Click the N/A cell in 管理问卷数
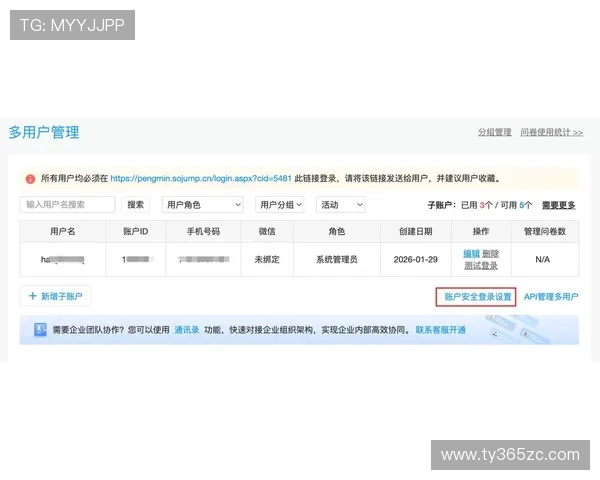Image resolution: width=600 pixels, height=480 pixels. tap(543, 260)
